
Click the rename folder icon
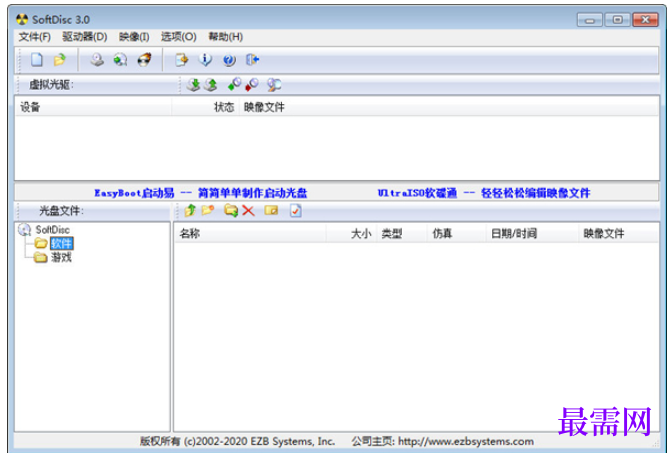tap(271, 210)
